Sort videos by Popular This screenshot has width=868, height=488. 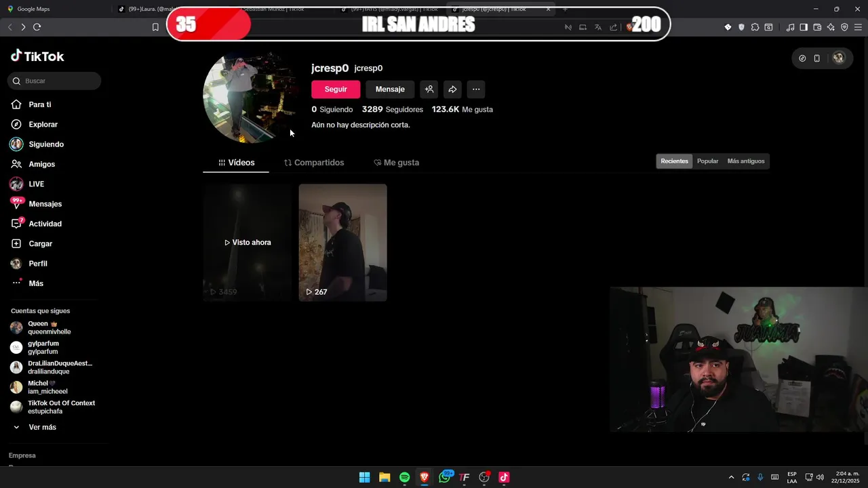tap(707, 161)
